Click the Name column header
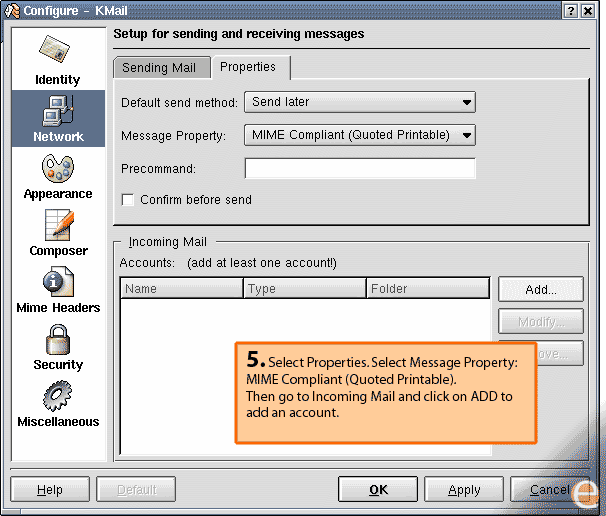606x516 pixels. 182,289
